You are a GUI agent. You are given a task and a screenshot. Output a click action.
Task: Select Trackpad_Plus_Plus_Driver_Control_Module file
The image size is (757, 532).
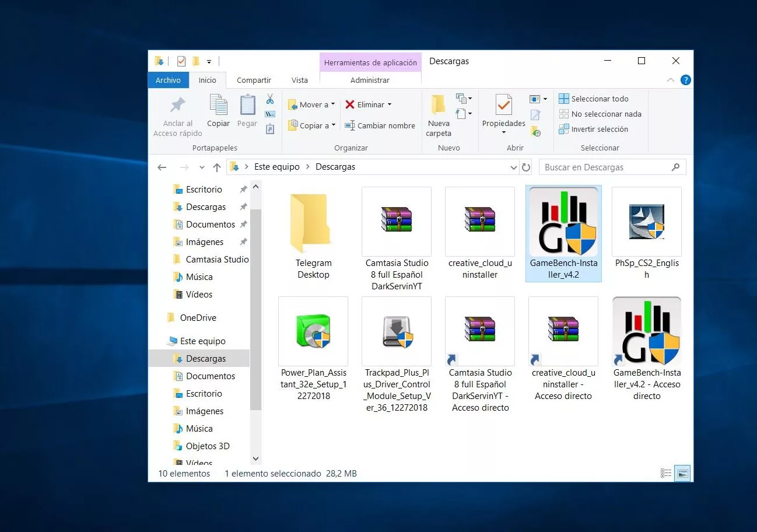point(397,355)
